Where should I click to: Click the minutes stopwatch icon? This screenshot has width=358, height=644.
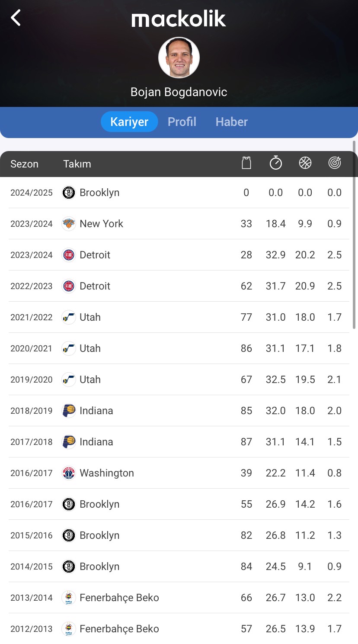tap(276, 163)
